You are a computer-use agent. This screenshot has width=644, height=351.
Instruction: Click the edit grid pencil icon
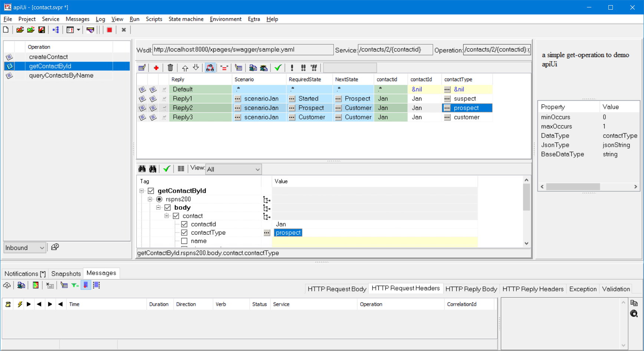[142, 68]
